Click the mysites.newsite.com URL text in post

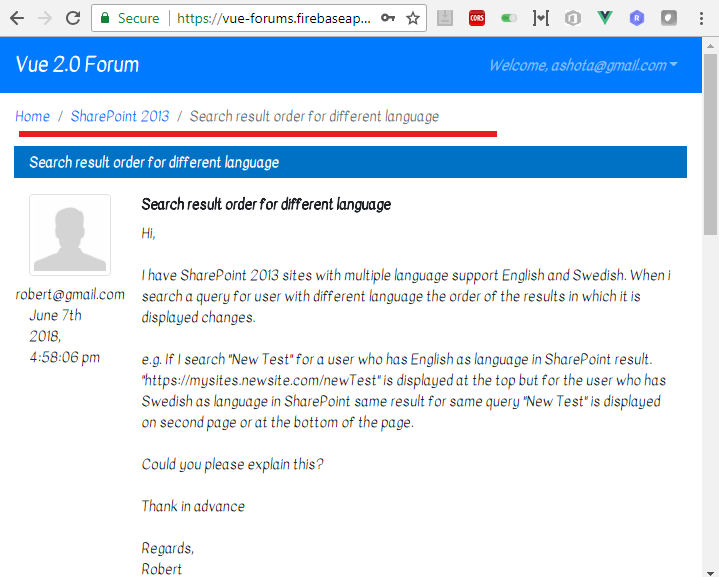tap(261, 380)
